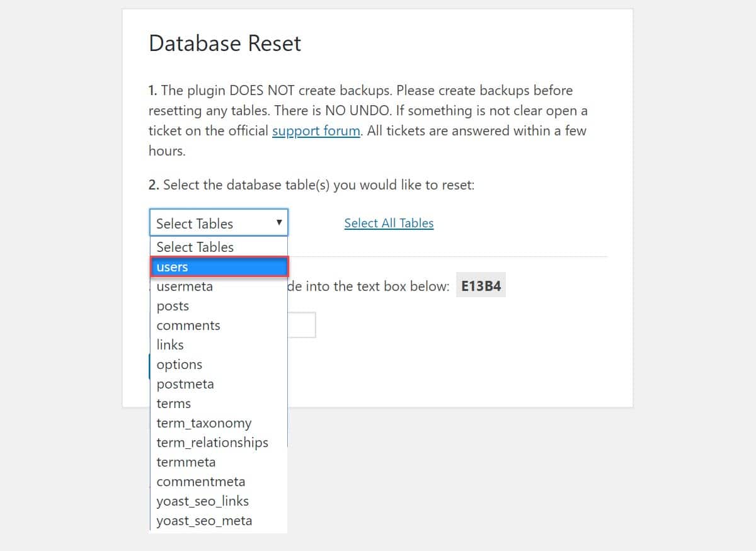Pick term_relationships table option

[219, 443]
